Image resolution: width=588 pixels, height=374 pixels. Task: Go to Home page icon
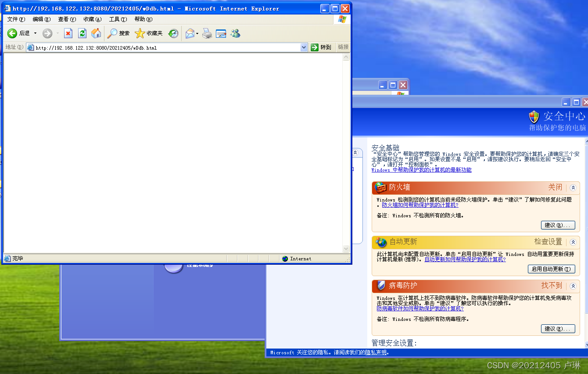pos(96,33)
